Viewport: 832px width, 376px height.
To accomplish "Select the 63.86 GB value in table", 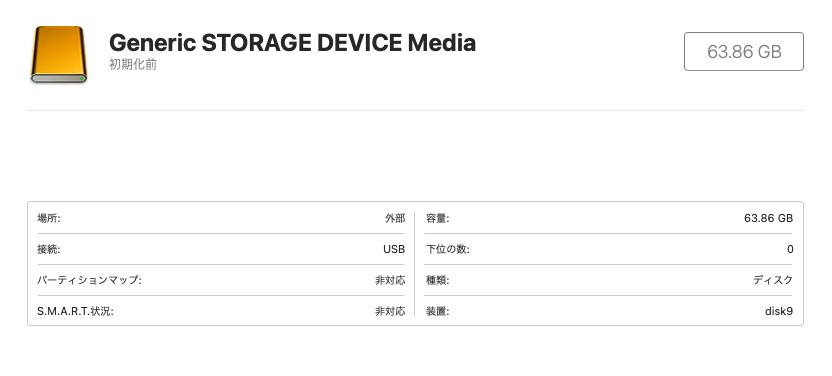I will [x=768, y=218].
